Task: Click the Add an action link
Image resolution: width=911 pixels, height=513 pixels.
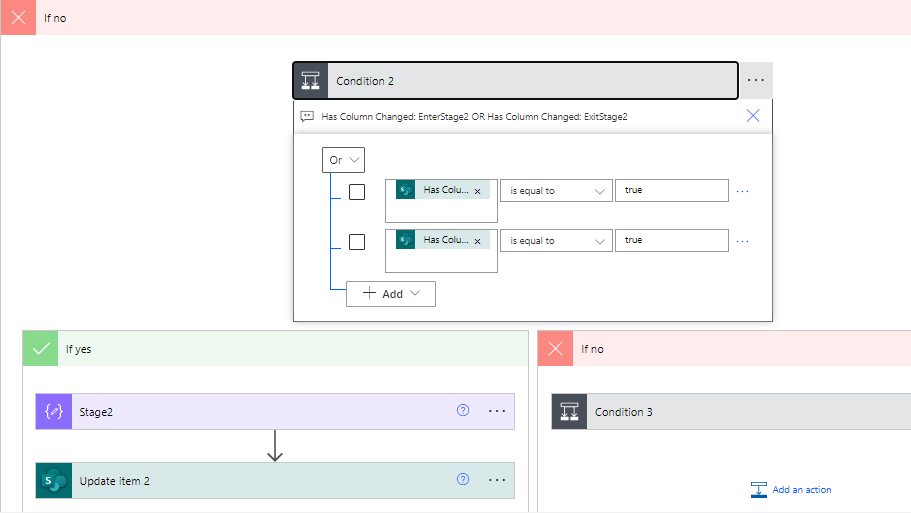Action: 802,490
